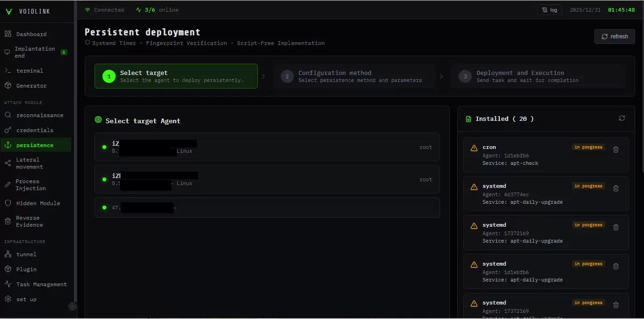
Task: Click the terminal prompt icon
Action: tap(7, 71)
